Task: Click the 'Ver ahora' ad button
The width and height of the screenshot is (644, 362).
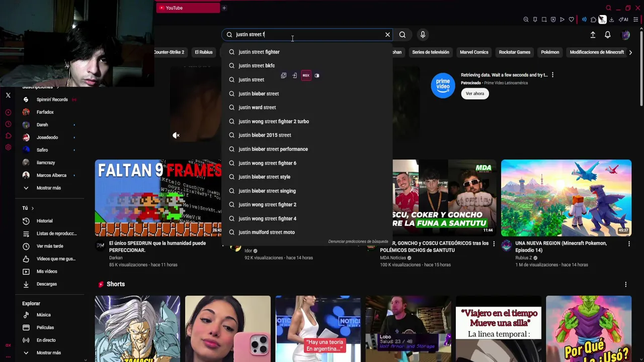Action: coord(474,94)
